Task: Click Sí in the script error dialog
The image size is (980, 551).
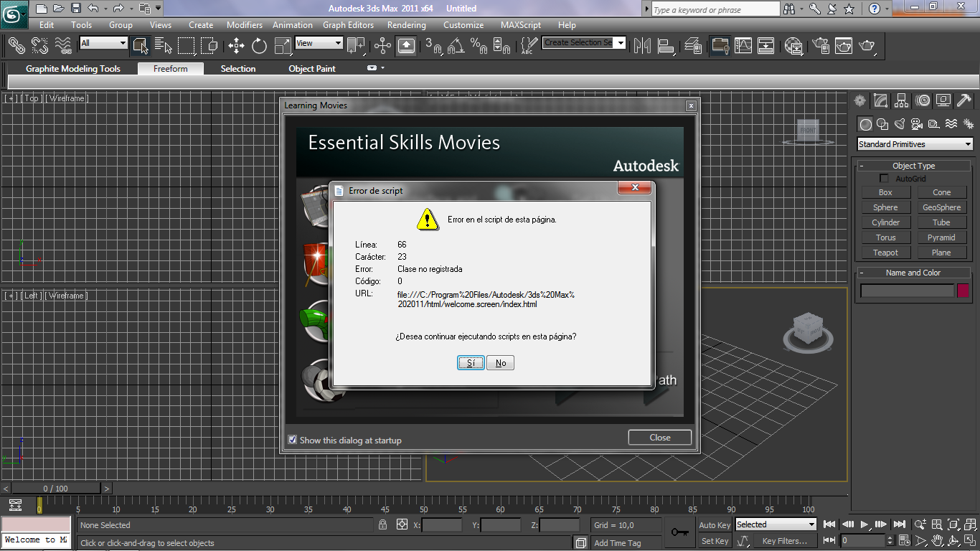Action: (471, 363)
